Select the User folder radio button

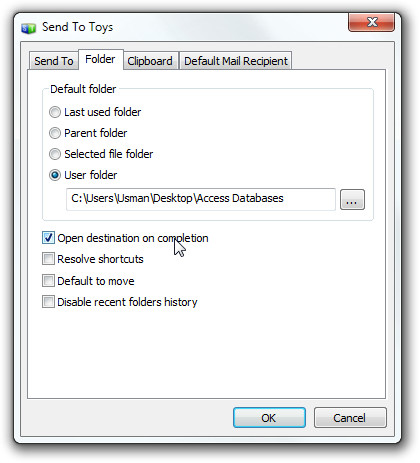[55, 175]
